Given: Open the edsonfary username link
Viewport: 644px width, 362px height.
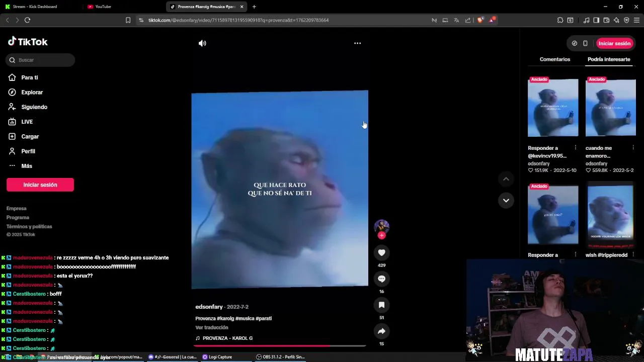Looking at the screenshot, I should click(x=209, y=307).
